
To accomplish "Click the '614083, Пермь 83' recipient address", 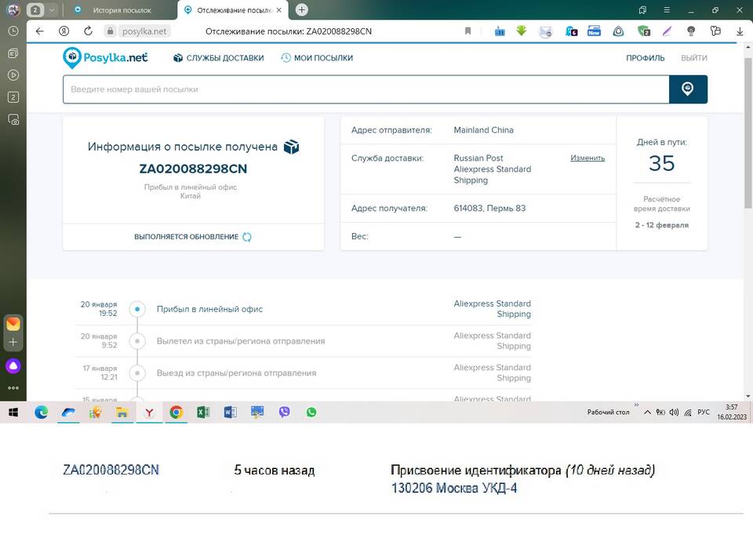I will [x=489, y=209].
